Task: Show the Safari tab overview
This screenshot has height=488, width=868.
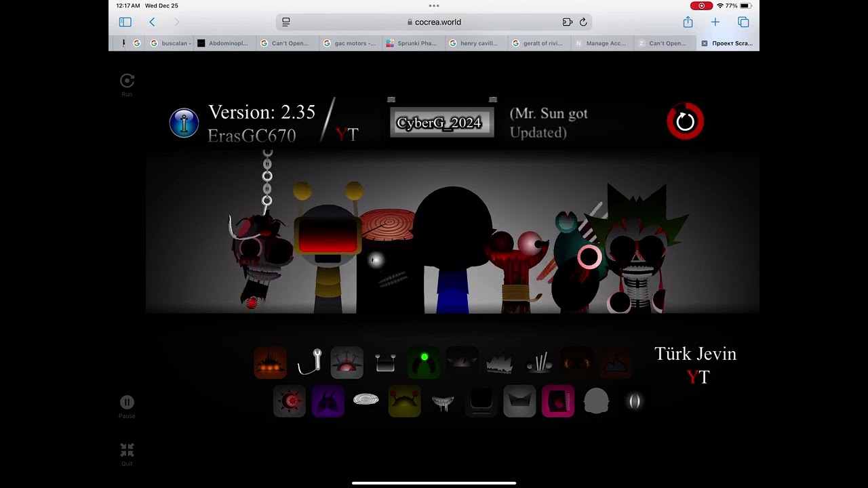Action: tap(743, 22)
